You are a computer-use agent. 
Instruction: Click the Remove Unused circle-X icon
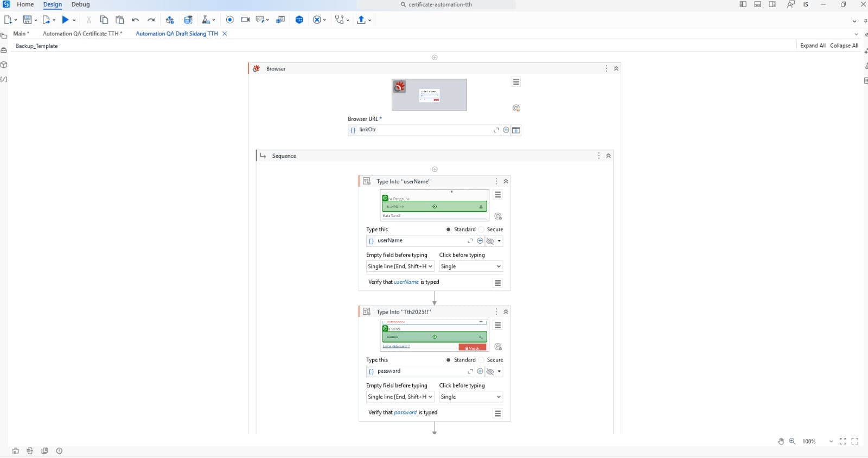[317, 20]
